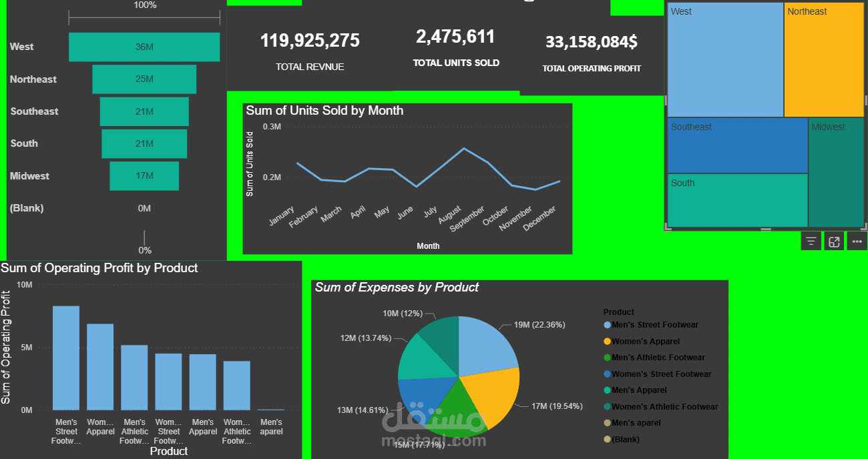This screenshot has height=459, width=868.
Task: Select the tallest Men's Street Footwear bar
Action: (x=65, y=357)
